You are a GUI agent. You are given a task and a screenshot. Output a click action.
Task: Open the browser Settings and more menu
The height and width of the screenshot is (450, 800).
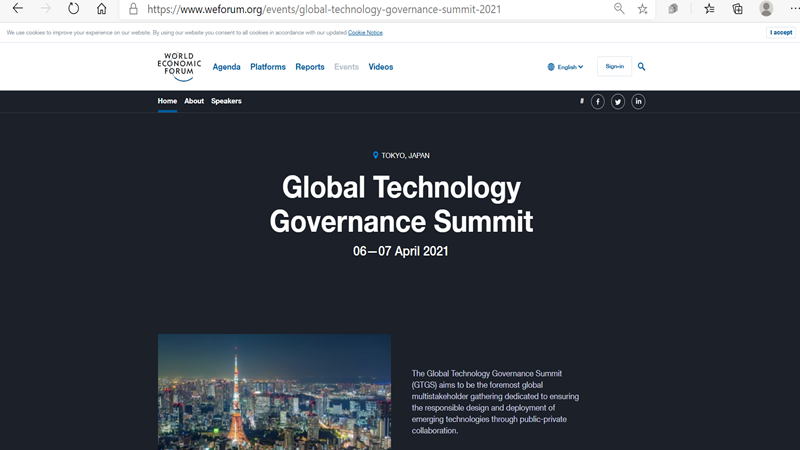pos(794,9)
